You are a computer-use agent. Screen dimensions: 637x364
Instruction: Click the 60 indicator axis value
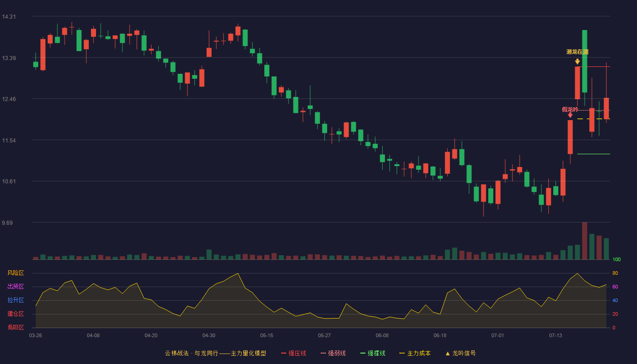615,287
